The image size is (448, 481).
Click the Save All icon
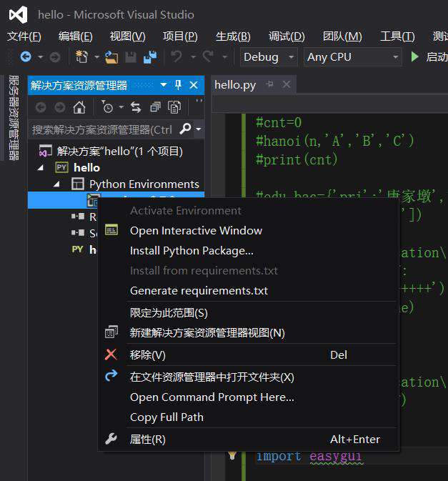[150, 57]
